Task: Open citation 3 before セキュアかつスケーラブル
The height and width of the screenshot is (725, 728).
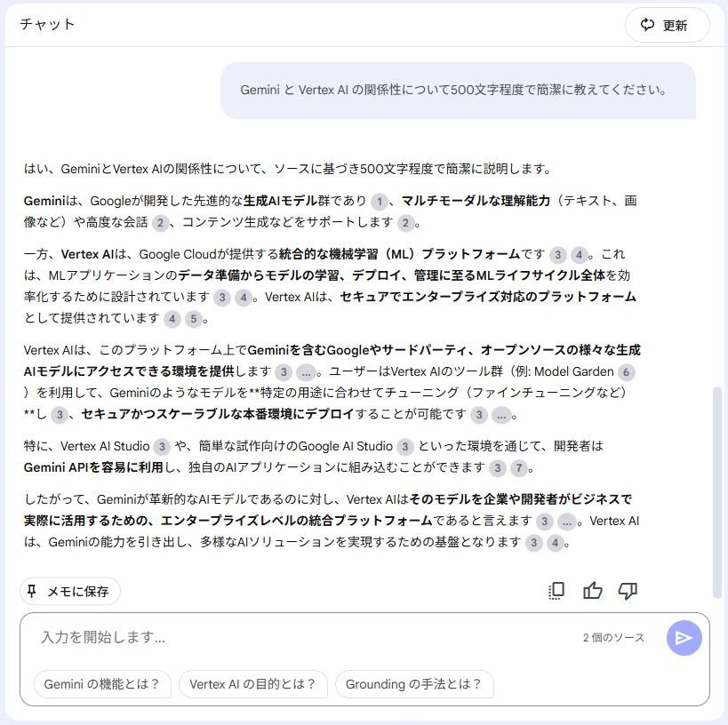Action: point(60,415)
